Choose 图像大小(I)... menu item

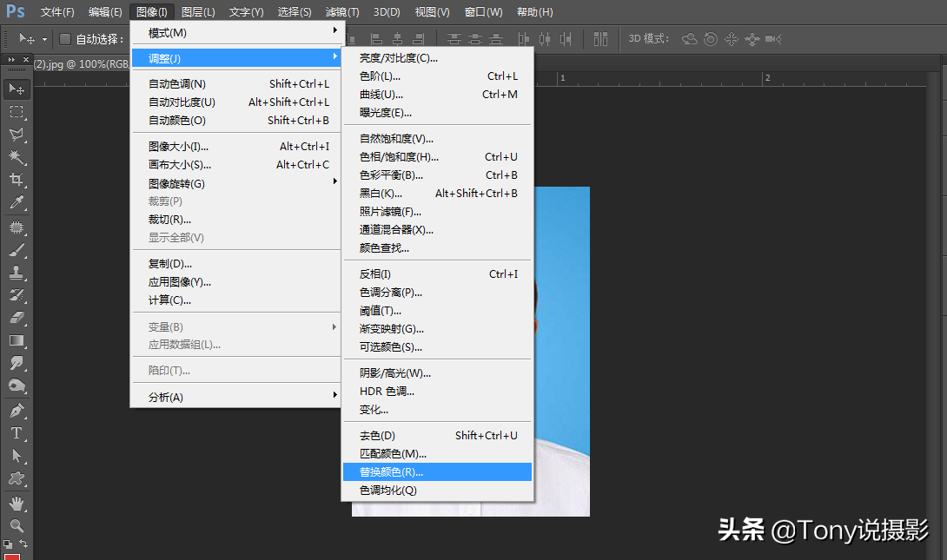[236, 147]
